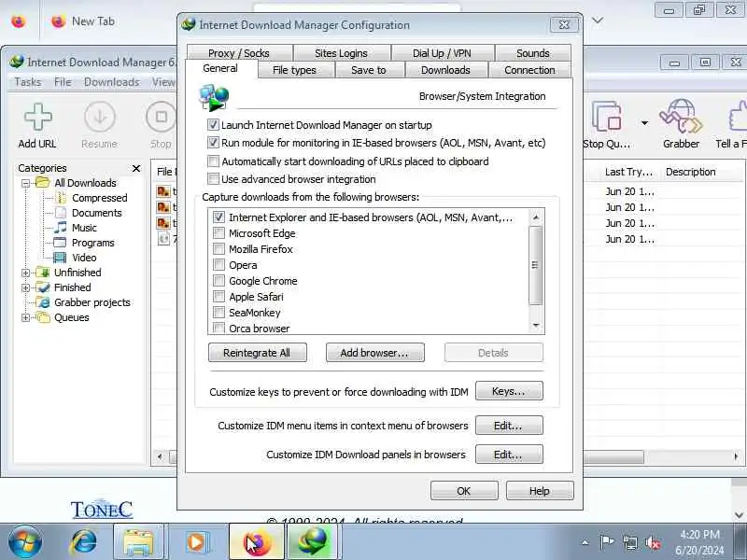Switch to the Connection tab
747x560 pixels.
point(529,70)
